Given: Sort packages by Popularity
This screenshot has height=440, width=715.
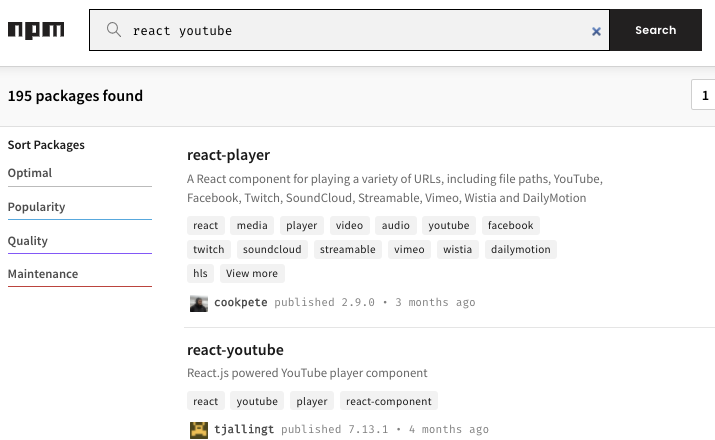Looking at the screenshot, I should pyautogui.click(x=79, y=207).
